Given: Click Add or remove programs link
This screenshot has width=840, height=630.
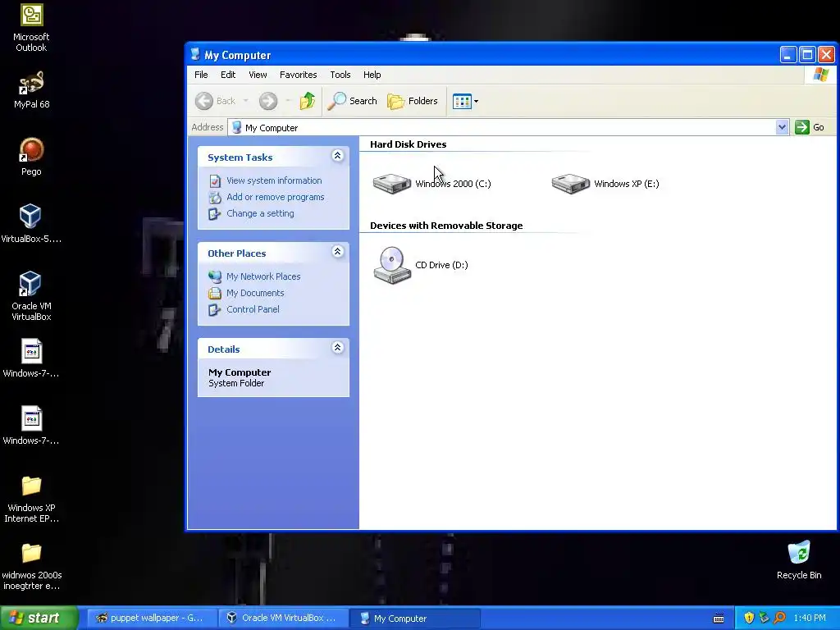Looking at the screenshot, I should click(x=276, y=197).
